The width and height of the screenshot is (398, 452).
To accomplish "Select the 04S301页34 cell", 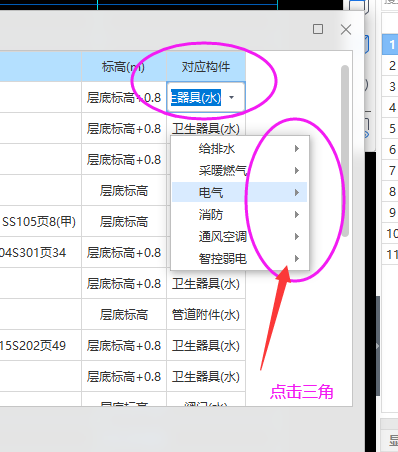I will [x=40, y=252].
